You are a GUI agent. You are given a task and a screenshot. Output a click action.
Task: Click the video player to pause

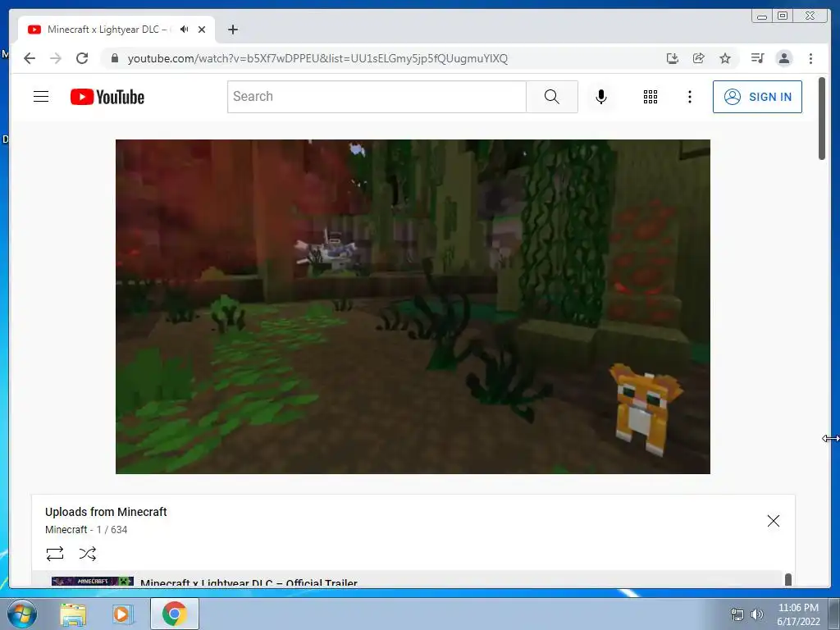413,307
